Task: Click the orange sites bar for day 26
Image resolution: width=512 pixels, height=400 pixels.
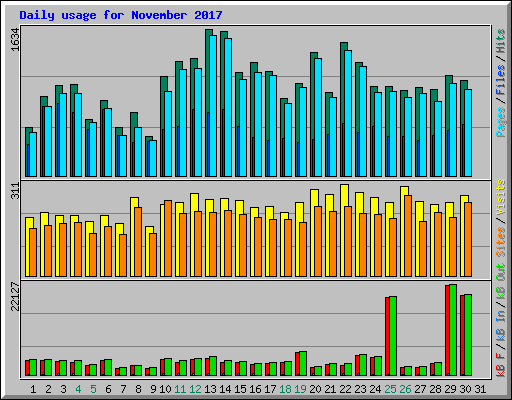Action: point(408,236)
